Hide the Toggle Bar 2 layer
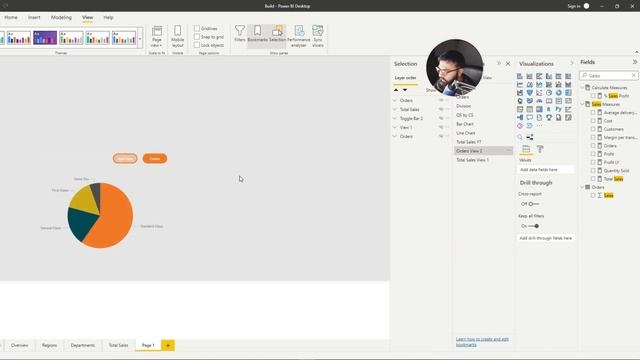The height and width of the screenshot is (360, 640). pyautogui.click(x=441, y=118)
